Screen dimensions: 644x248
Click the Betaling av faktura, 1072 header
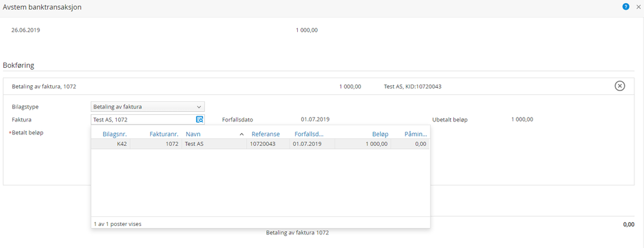click(x=44, y=87)
